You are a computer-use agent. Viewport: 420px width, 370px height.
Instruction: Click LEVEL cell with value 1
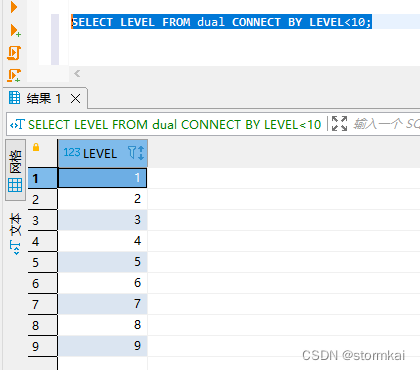click(102, 178)
